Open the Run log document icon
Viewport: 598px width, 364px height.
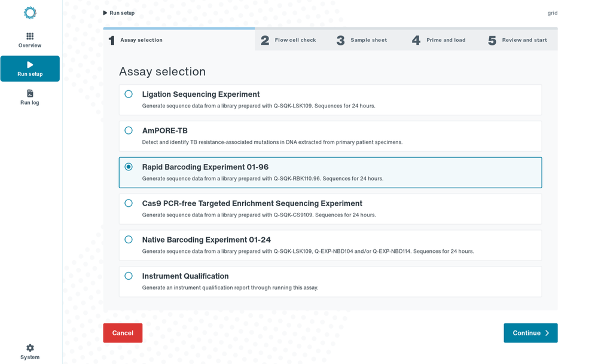click(30, 93)
